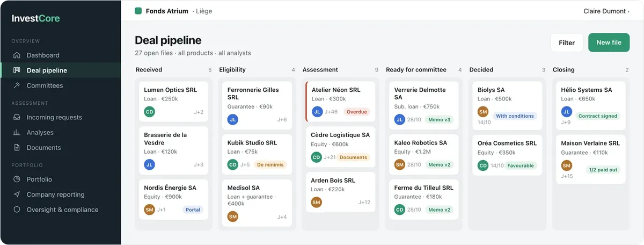
Task: Click SM avatar on Arden Bois SRL
Action: point(317,202)
